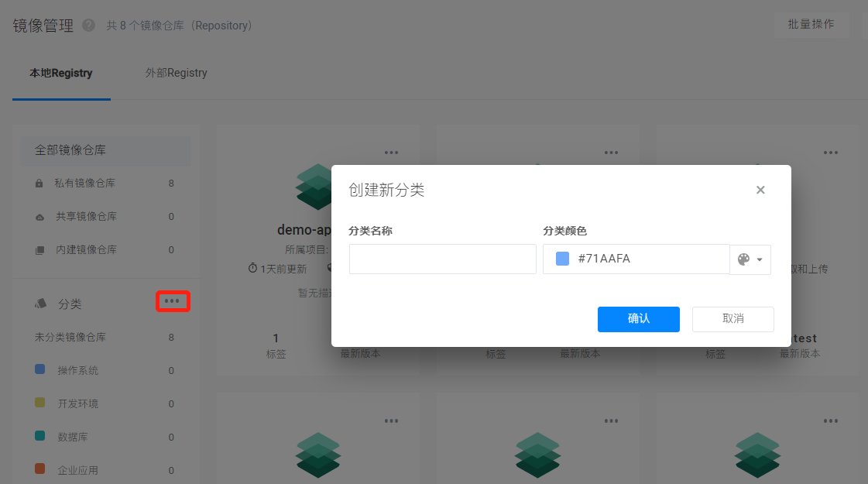Switch to the 外部Registry tab

pyautogui.click(x=176, y=73)
